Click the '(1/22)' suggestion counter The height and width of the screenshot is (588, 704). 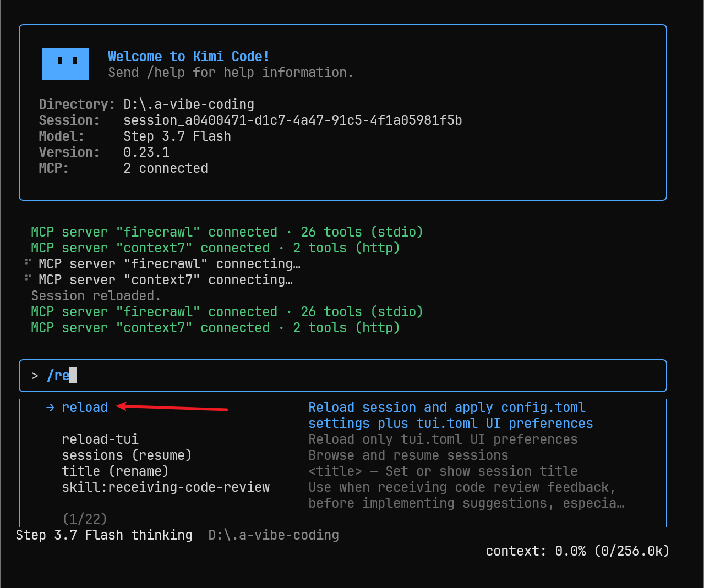tap(85, 519)
